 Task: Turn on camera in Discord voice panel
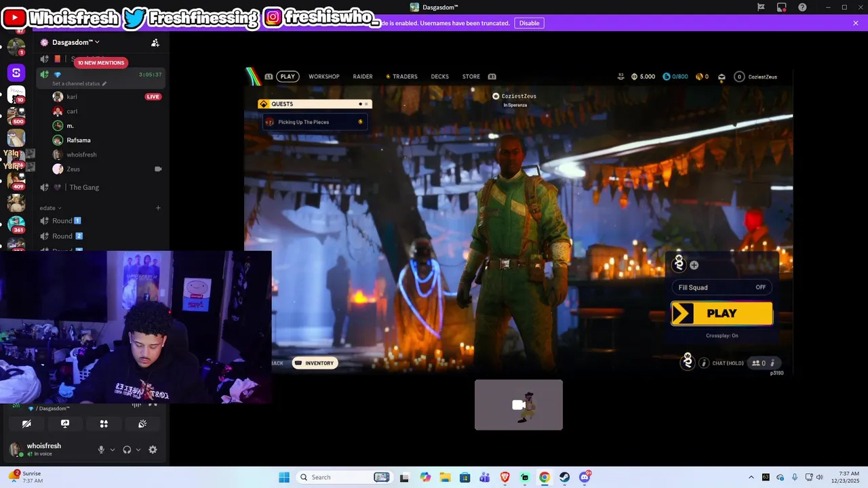(x=26, y=424)
